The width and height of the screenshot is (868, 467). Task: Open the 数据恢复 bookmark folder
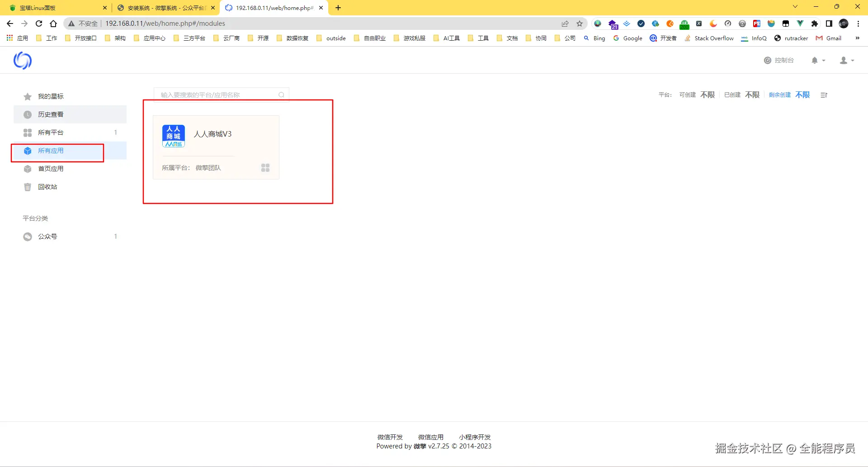pos(292,38)
